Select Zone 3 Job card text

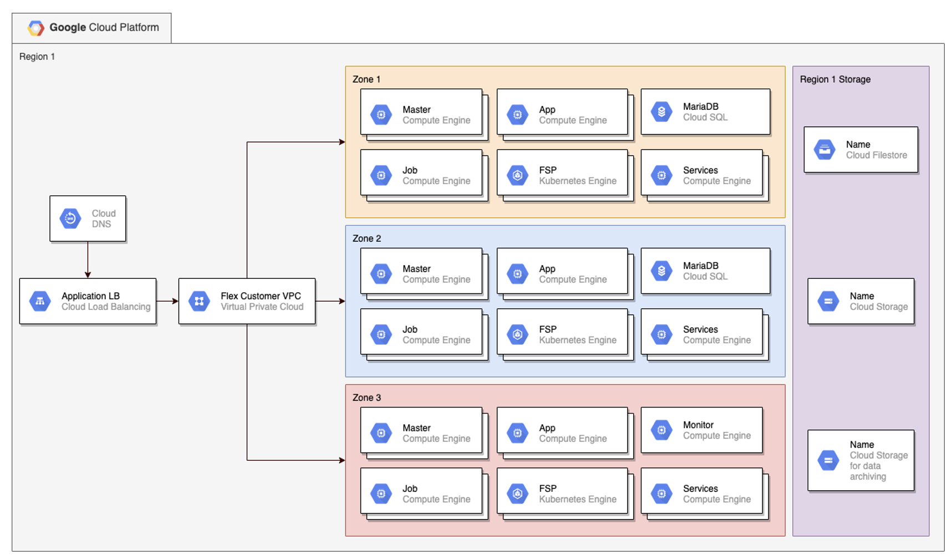click(436, 493)
